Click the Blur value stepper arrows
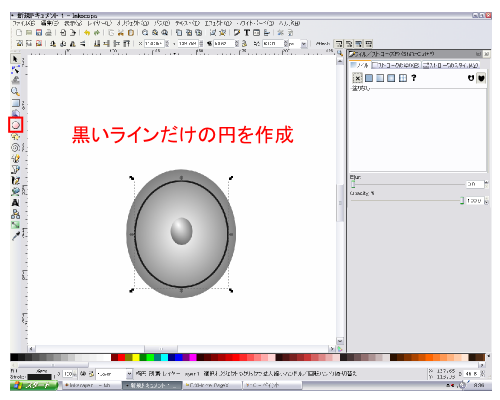This screenshot has height=400, width=500. 486,184
